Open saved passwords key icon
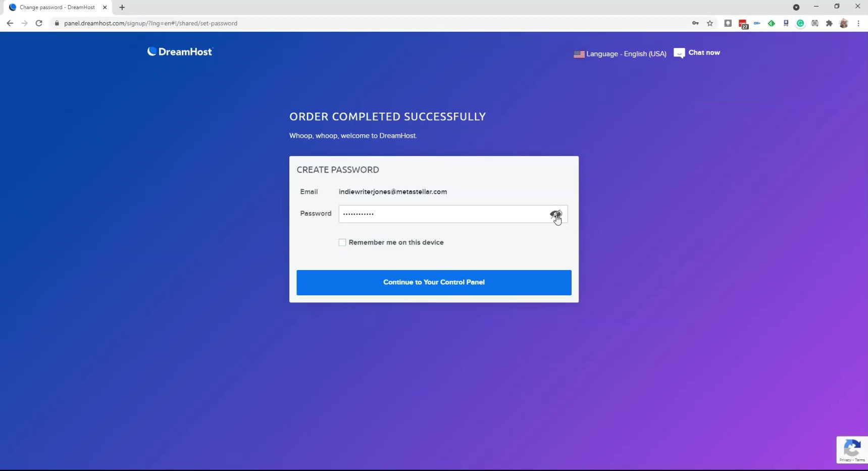868x471 pixels. pyautogui.click(x=695, y=23)
